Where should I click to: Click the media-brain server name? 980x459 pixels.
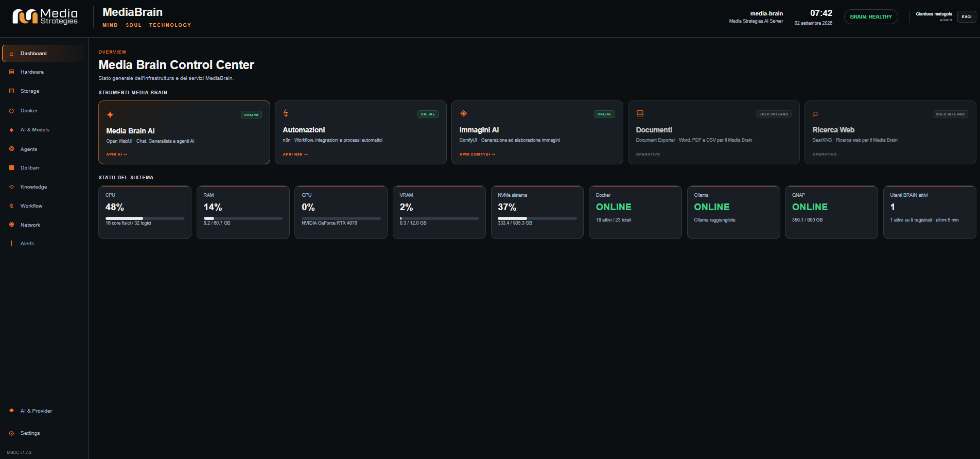pyautogui.click(x=766, y=13)
